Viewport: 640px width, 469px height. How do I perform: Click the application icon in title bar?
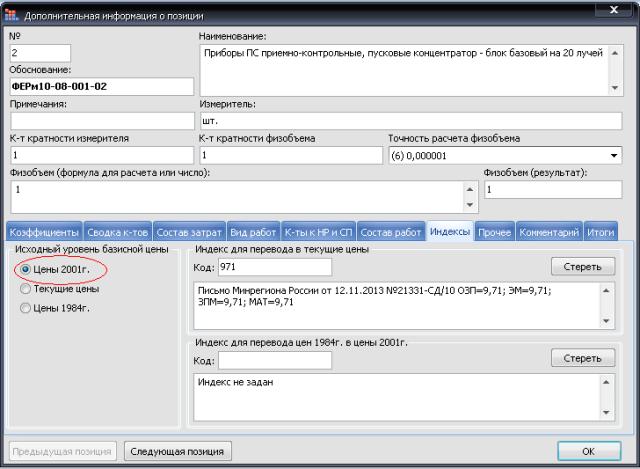coord(11,15)
